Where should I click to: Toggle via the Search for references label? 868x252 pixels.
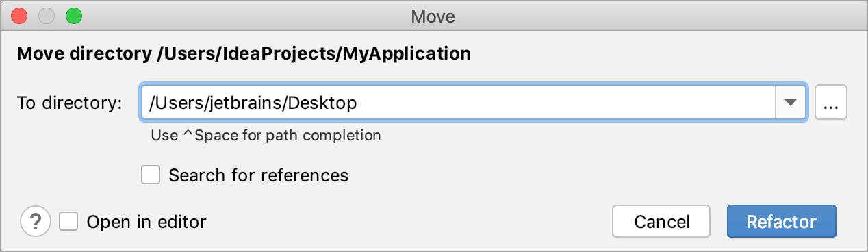259,175
